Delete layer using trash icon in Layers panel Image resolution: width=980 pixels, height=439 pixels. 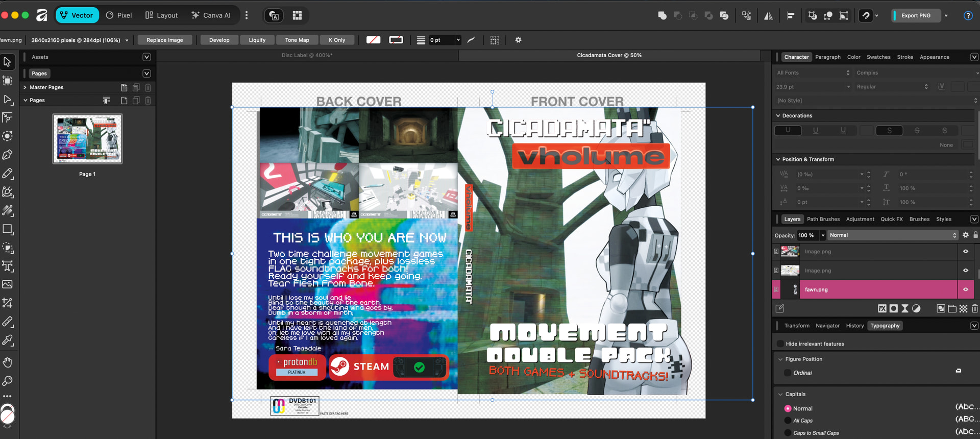(x=975, y=308)
